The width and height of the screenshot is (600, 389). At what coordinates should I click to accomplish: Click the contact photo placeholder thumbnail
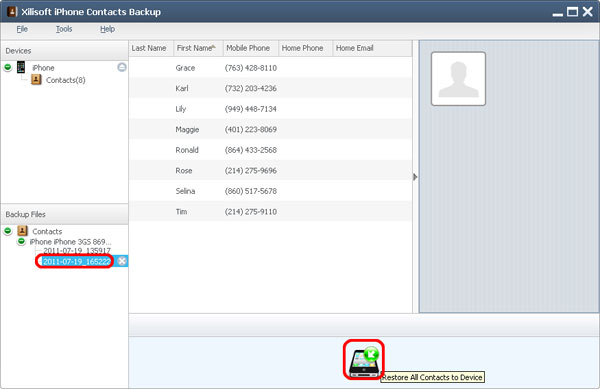(458, 79)
